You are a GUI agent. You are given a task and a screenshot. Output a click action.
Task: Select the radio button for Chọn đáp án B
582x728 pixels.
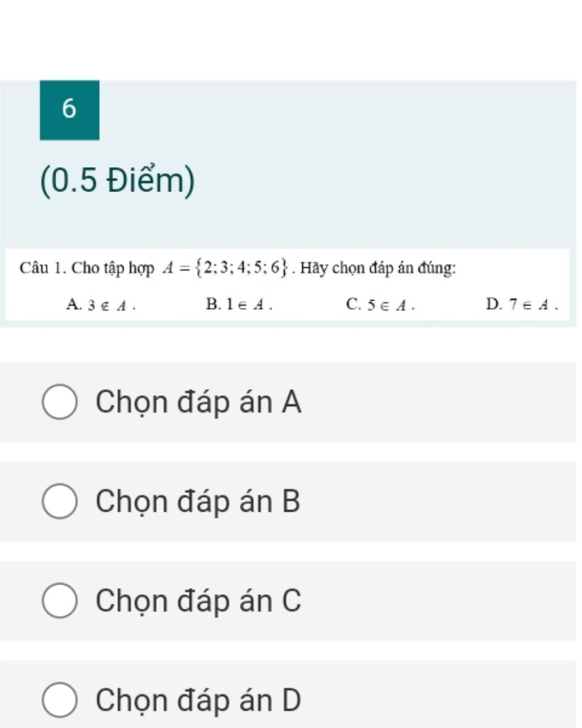point(59,502)
